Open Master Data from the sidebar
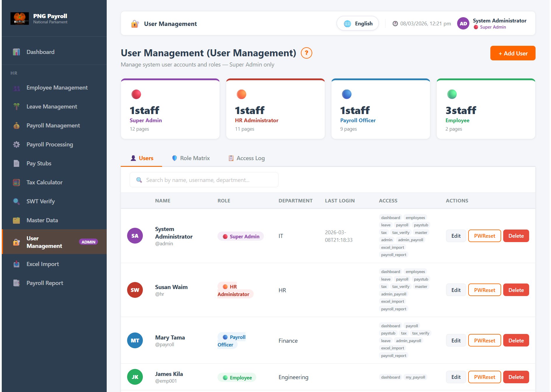Viewport: 551px width, 392px height. point(54,220)
